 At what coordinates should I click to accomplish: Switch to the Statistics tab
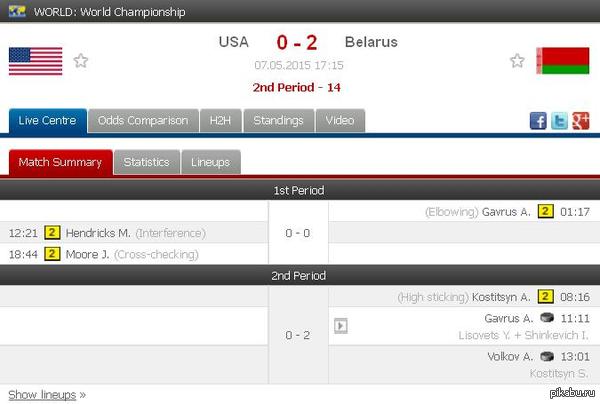147,162
